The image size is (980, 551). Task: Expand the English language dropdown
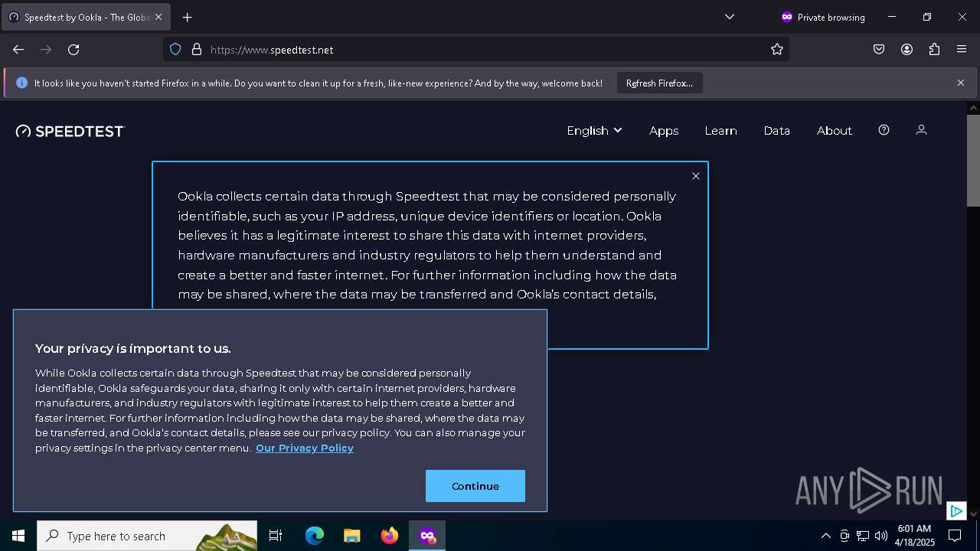tap(594, 131)
